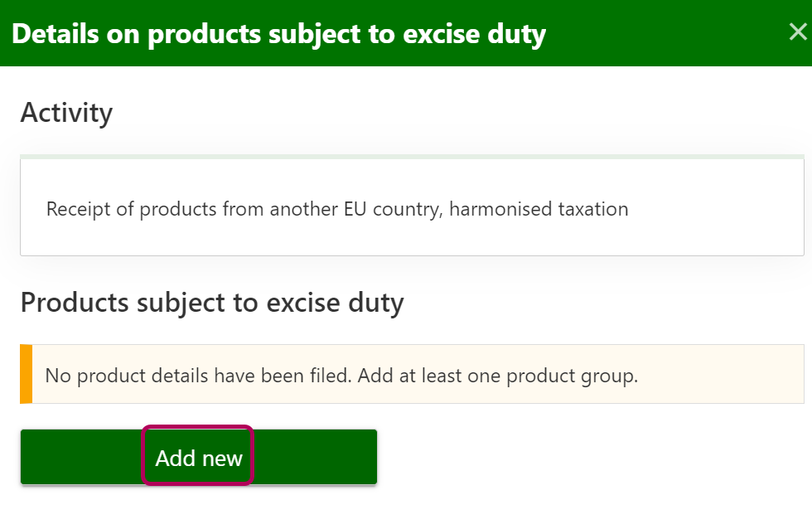Image resolution: width=812 pixels, height=505 pixels.
Task: Click the Products subject to excise duty heading
Action: point(211,303)
